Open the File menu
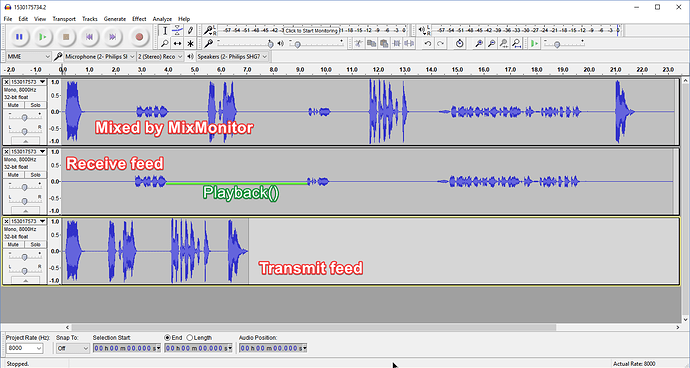The image size is (690, 368). (x=8, y=19)
